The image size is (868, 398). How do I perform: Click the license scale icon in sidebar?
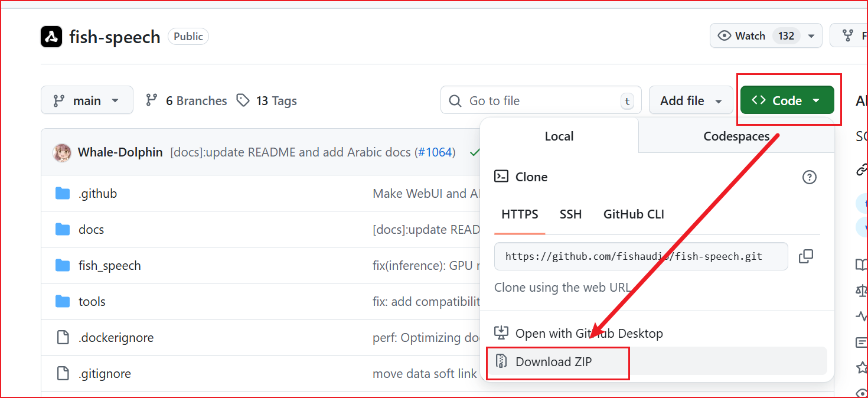pyautogui.click(x=862, y=290)
